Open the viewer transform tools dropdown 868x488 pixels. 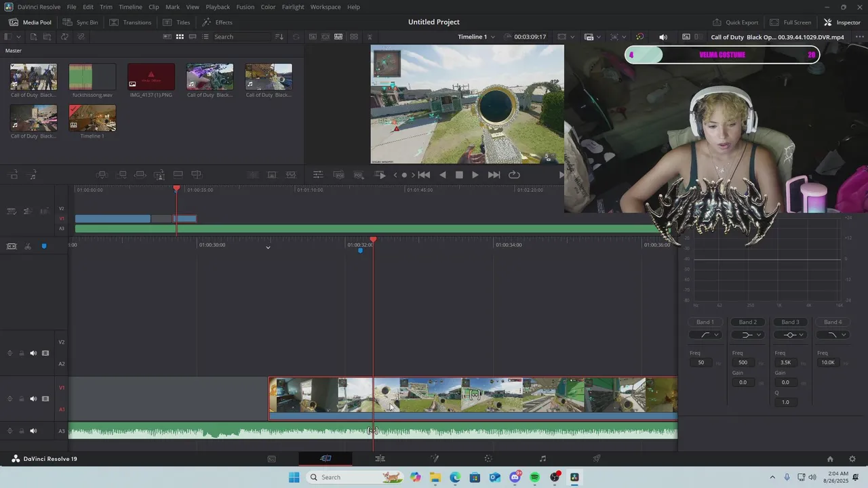[618, 37]
